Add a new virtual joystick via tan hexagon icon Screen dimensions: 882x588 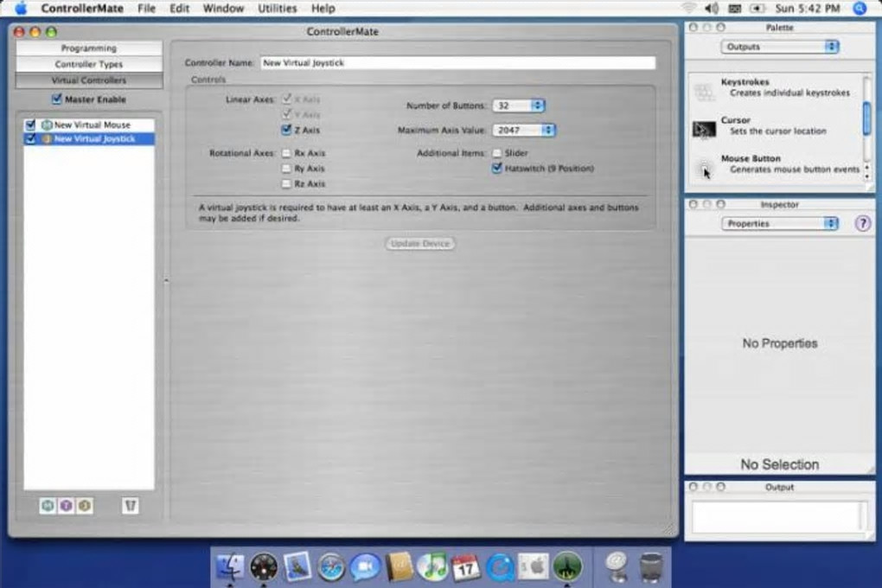(85, 506)
